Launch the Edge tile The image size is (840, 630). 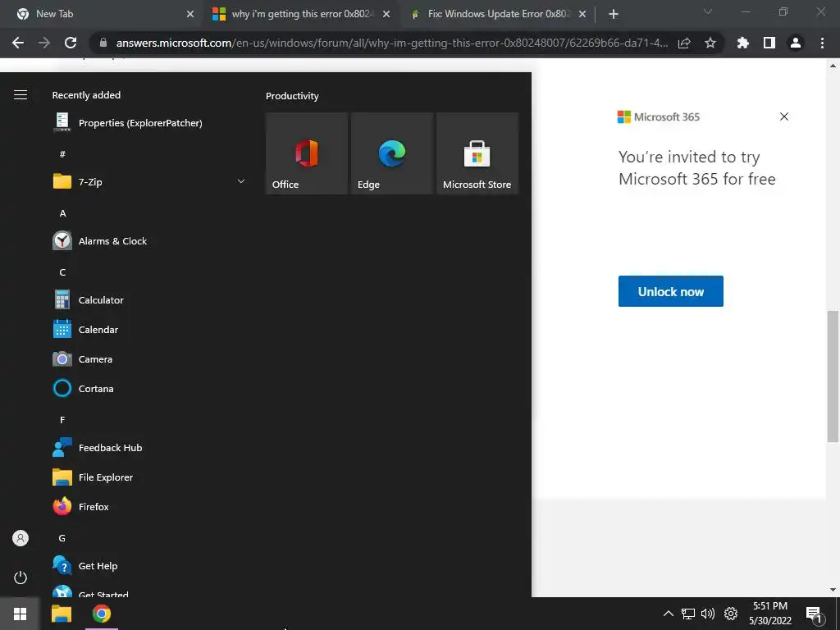pyautogui.click(x=391, y=153)
